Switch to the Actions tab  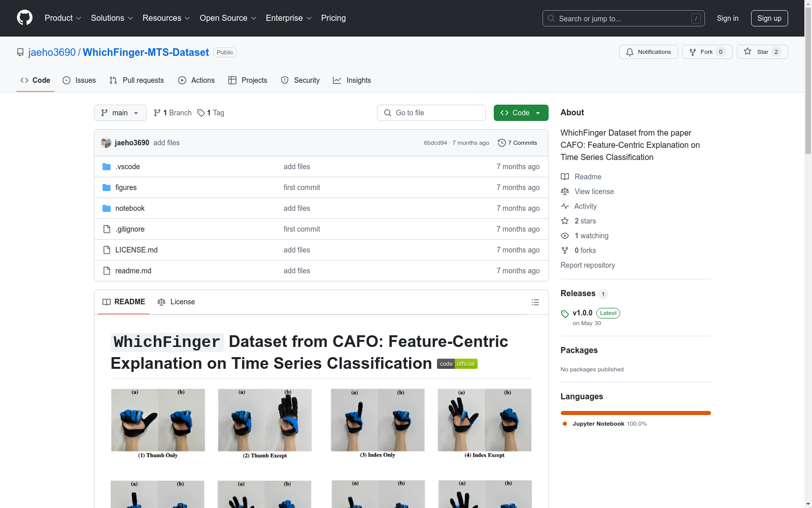click(x=196, y=80)
